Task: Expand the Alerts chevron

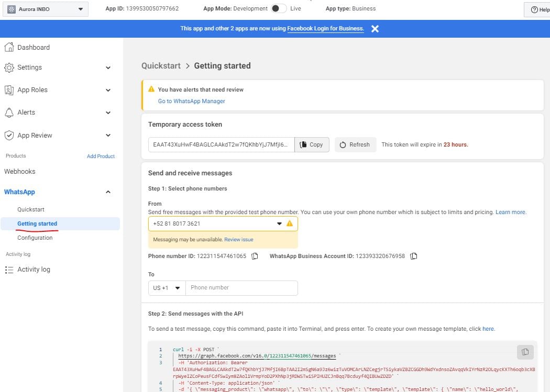Action: click(108, 113)
